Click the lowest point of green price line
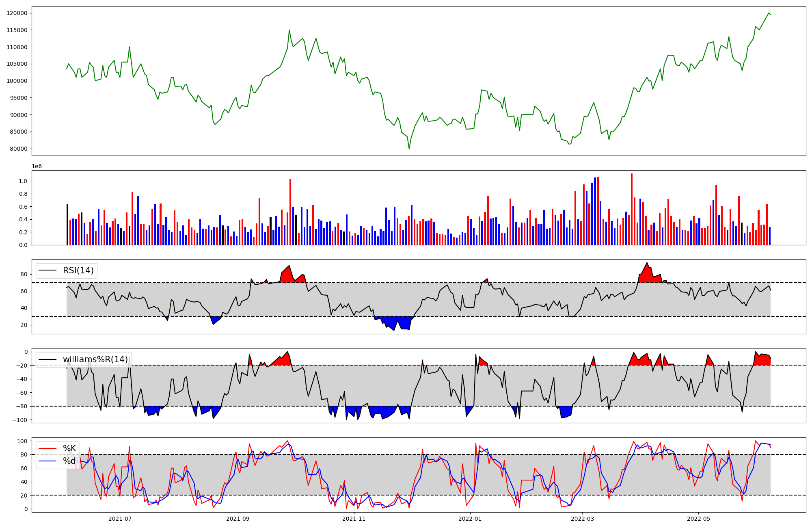This screenshot has width=812, height=528. 409,148
